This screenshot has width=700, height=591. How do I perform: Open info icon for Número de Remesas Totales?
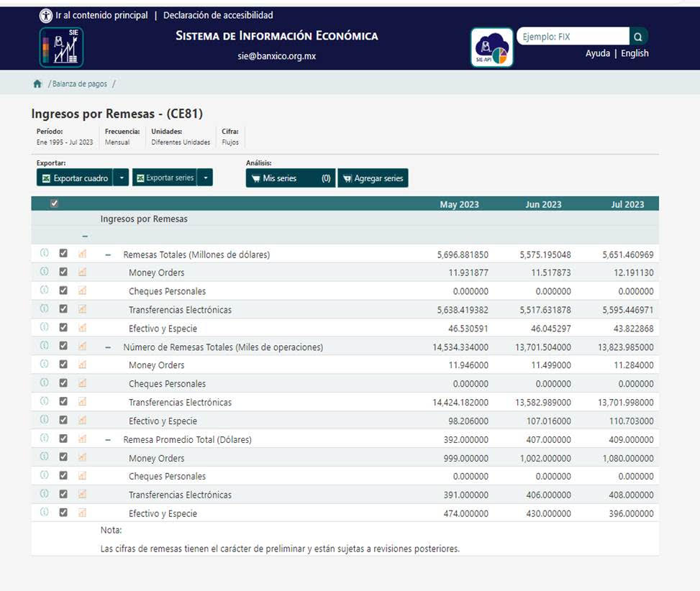click(44, 346)
